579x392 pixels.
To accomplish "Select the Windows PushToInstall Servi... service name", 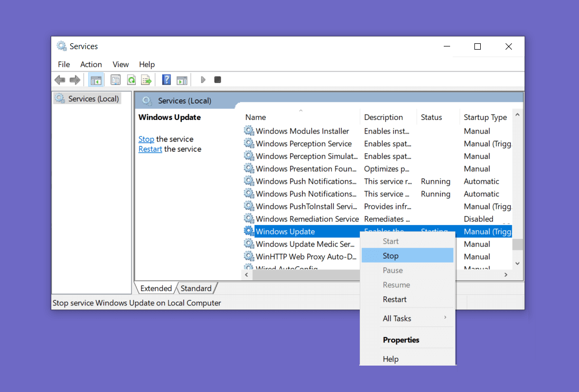I will (x=306, y=207).
